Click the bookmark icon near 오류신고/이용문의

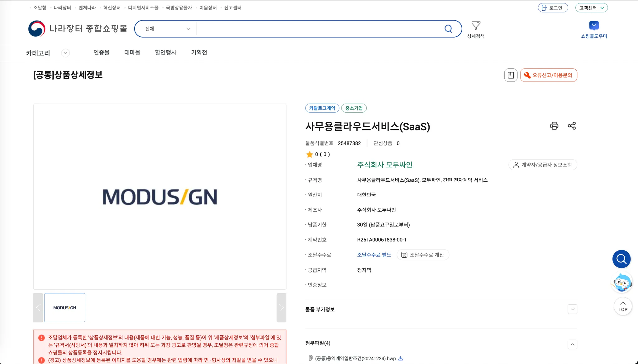(511, 75)
